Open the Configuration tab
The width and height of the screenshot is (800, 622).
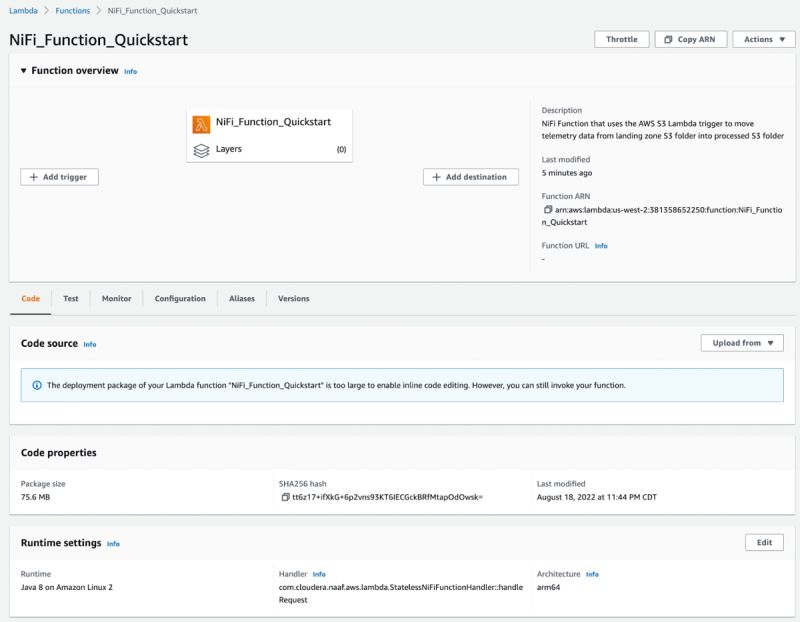[x=180, y=299]
